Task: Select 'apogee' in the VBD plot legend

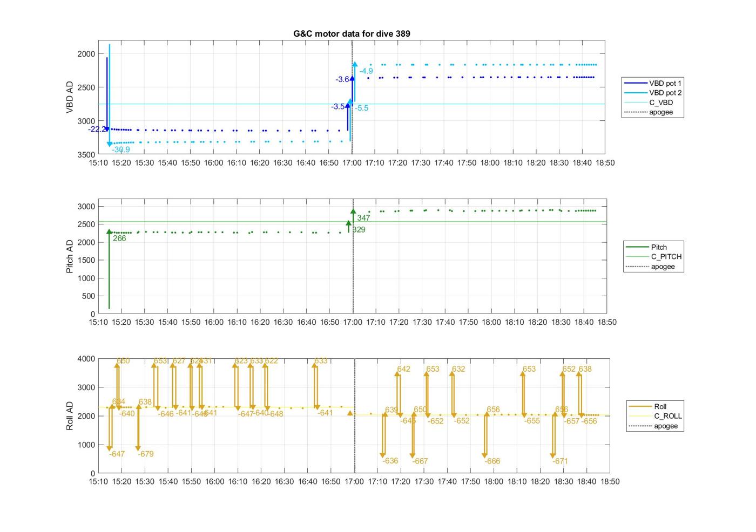Action: pyautogui.click(x=649, y=112)
